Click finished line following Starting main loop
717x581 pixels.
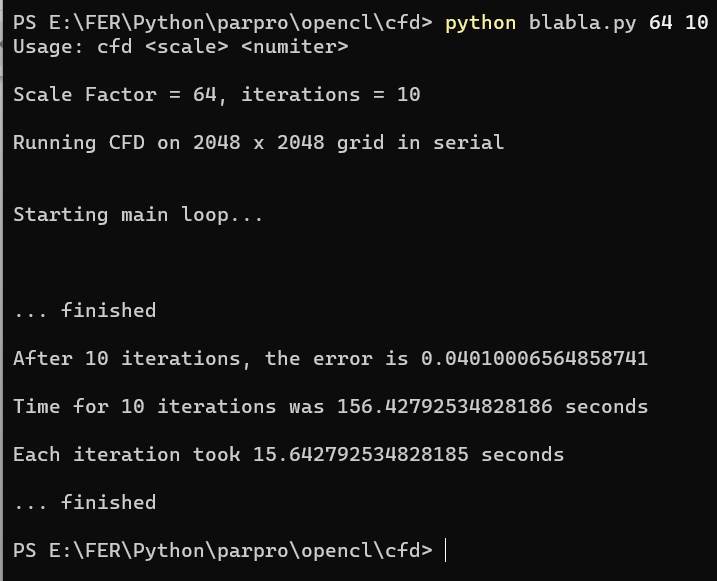(85, 310)
